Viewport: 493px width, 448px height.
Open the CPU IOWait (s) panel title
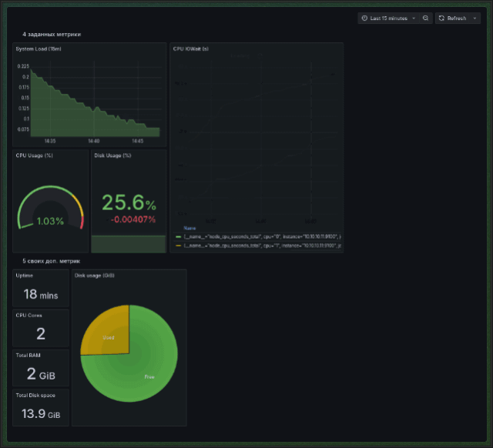[x=190, y=49]
